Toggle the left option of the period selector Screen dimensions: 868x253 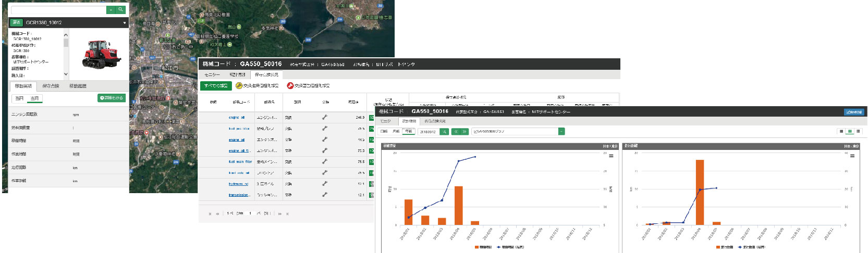click(19, 98)
